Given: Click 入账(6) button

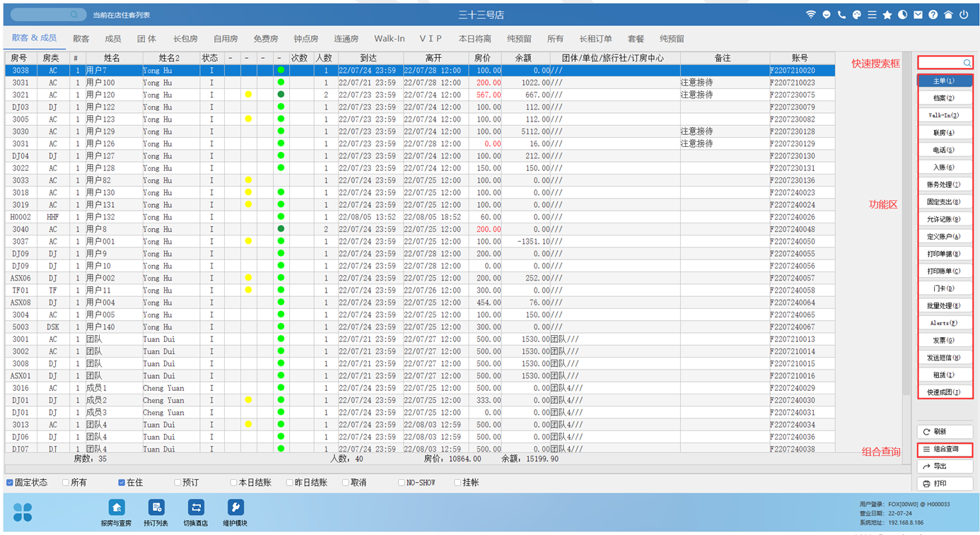Looking at the screenshot, I should (x=945, y=167).
